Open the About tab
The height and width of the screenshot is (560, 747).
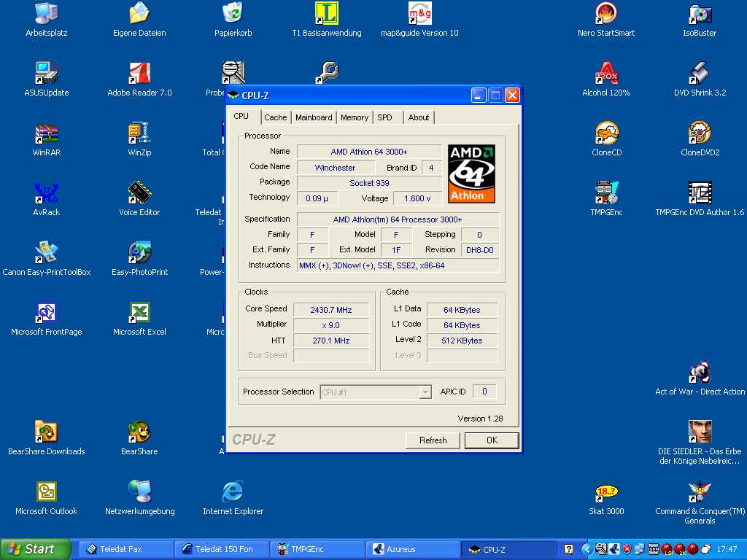pos(418,117)
